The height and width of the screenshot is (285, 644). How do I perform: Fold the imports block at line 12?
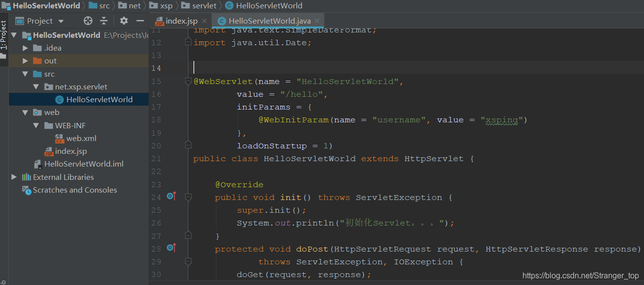click(188, 43)
